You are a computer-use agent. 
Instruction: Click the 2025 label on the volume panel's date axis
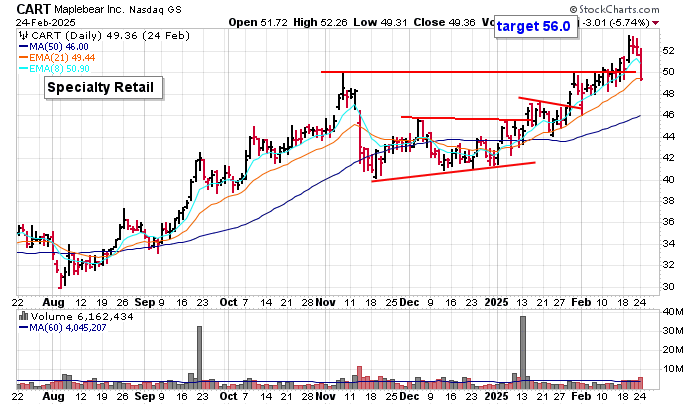pos(496,397)
